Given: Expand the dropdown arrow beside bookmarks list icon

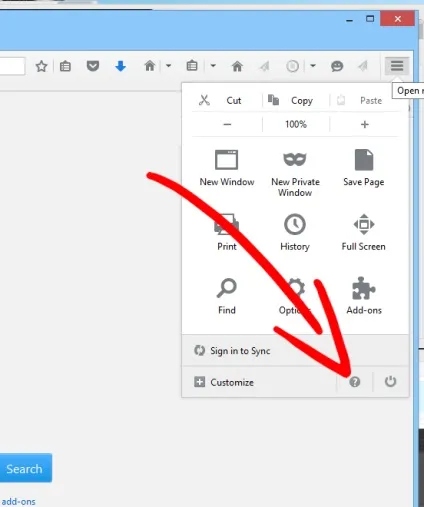Looking at the screenshot, I should click(213, 66).
